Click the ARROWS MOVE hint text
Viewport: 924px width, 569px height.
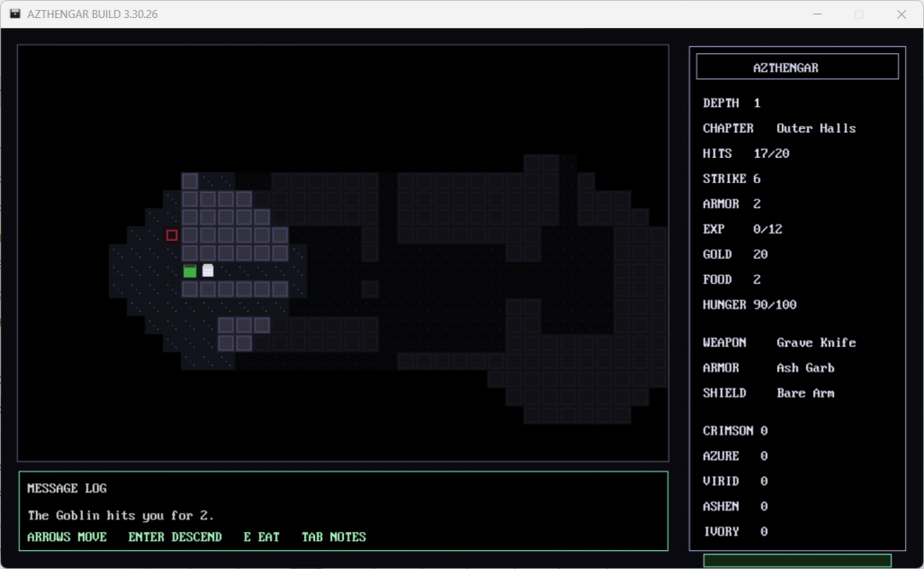(x=67, y=537)
